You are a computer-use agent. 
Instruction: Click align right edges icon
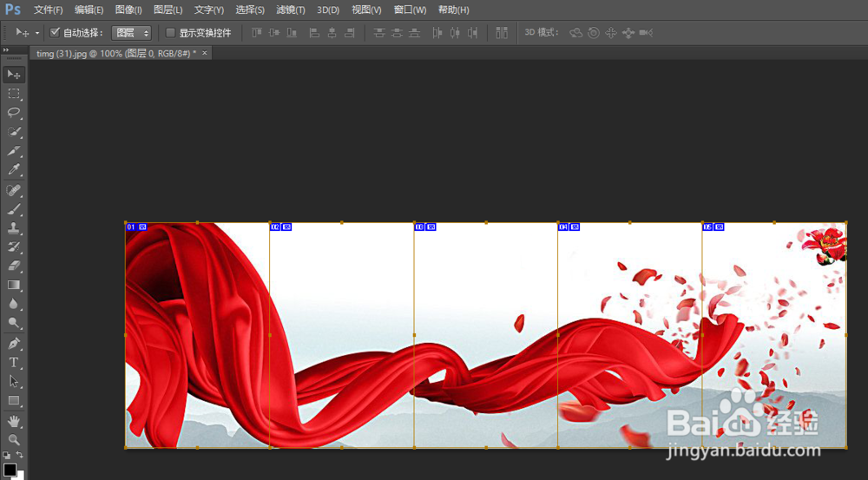point(349,33)
